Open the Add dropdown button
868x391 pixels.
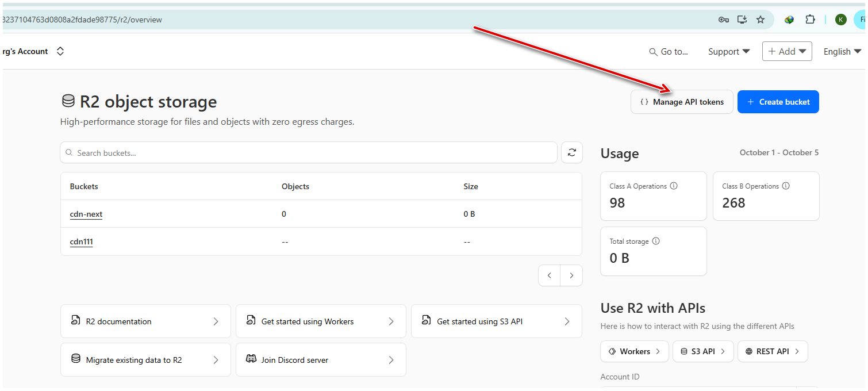pos(786,51)
